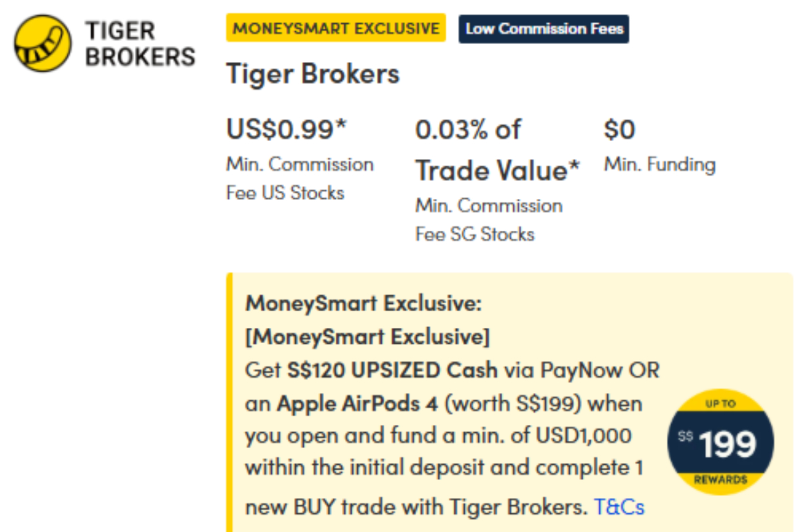Click the UP TO label on rewards badge

click(720, 404)
